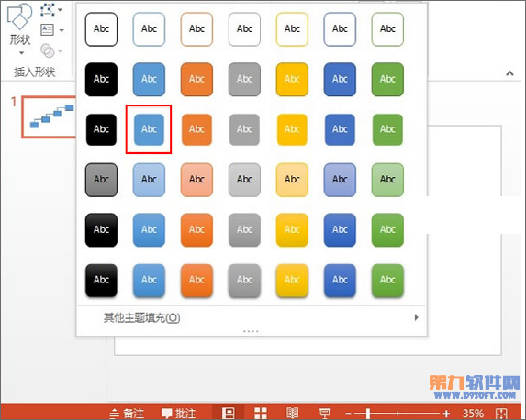Apply bottom-row black intense Abc style
This screenshot has width=526, height=420.
click(x=101, y=281)
